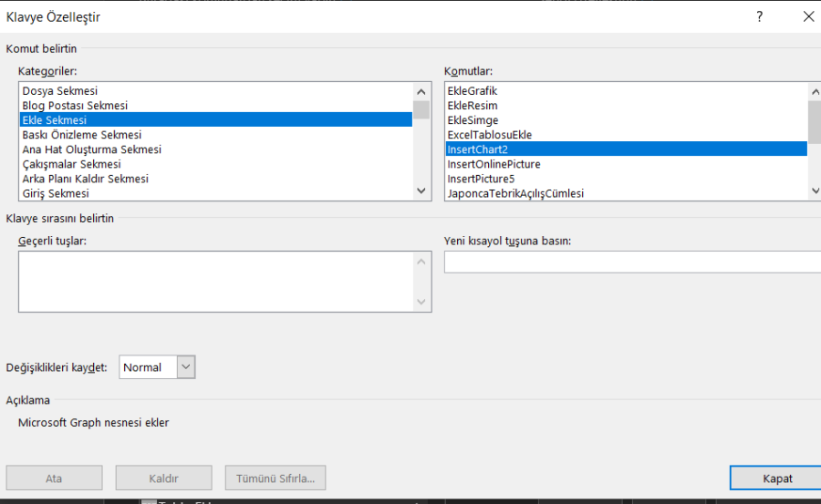Click the Yeni kısayol tuşuna basın field
The height and width of the screenshot is (504, 821).
tap(631, 262)
